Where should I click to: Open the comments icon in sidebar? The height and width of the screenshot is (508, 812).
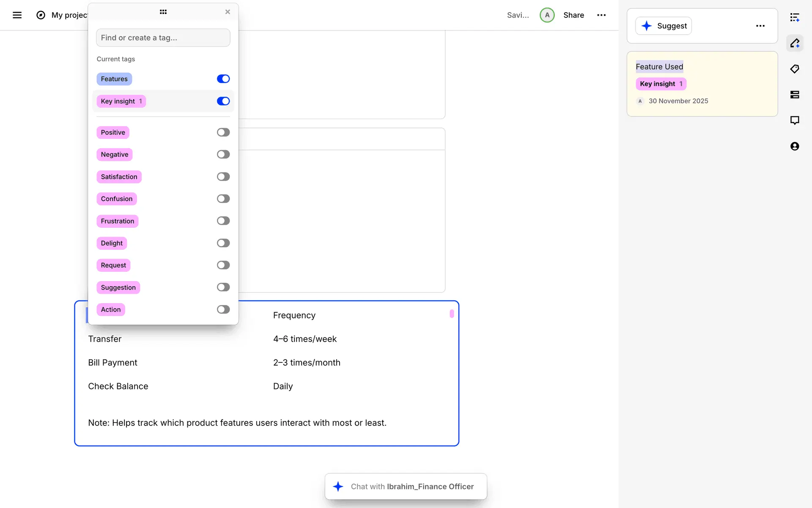point(795,121)
